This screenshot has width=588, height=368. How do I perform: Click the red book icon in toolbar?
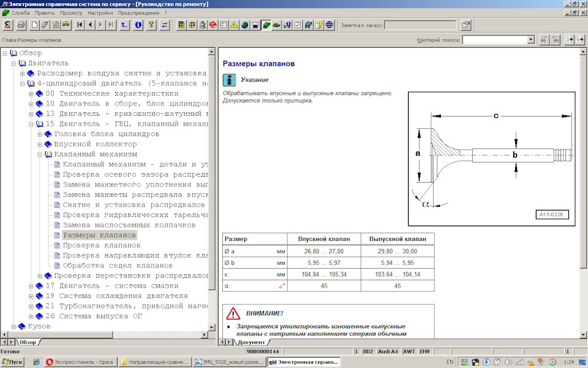[213, 25]
